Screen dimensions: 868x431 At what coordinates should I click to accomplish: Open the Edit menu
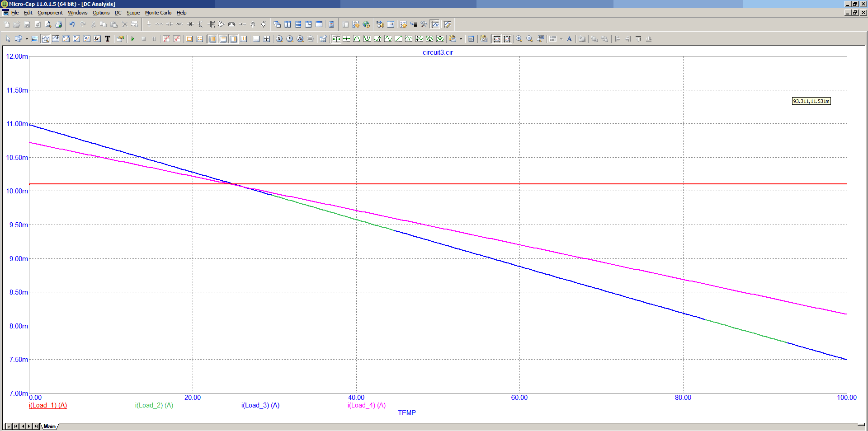pos(28,13)
